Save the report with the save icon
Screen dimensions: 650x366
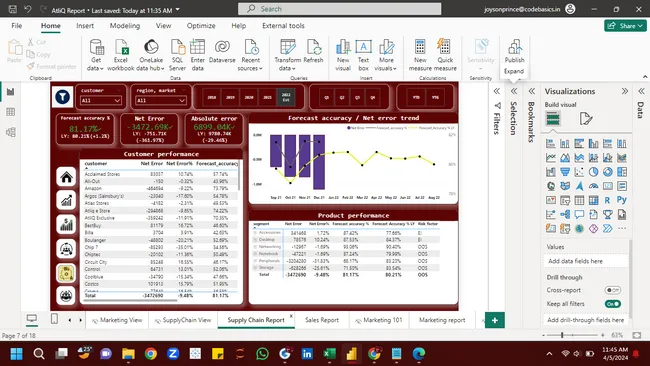12,9
